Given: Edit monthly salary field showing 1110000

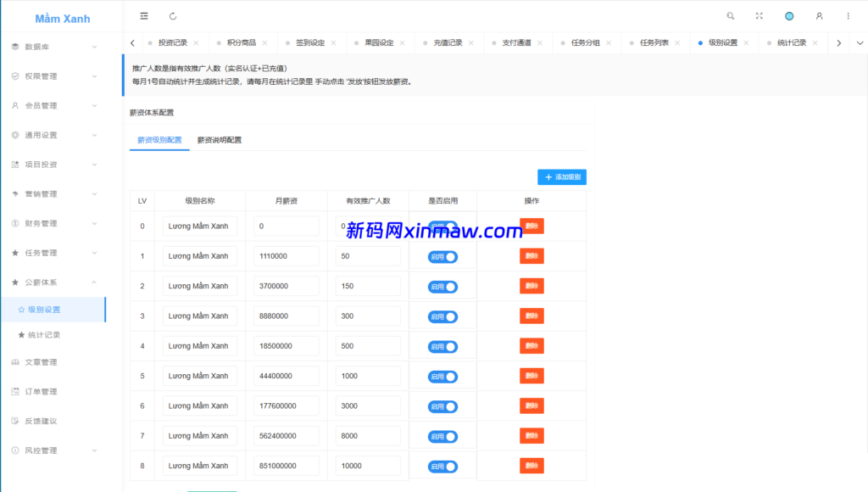Looking at the screenshot, I should 287,256.
